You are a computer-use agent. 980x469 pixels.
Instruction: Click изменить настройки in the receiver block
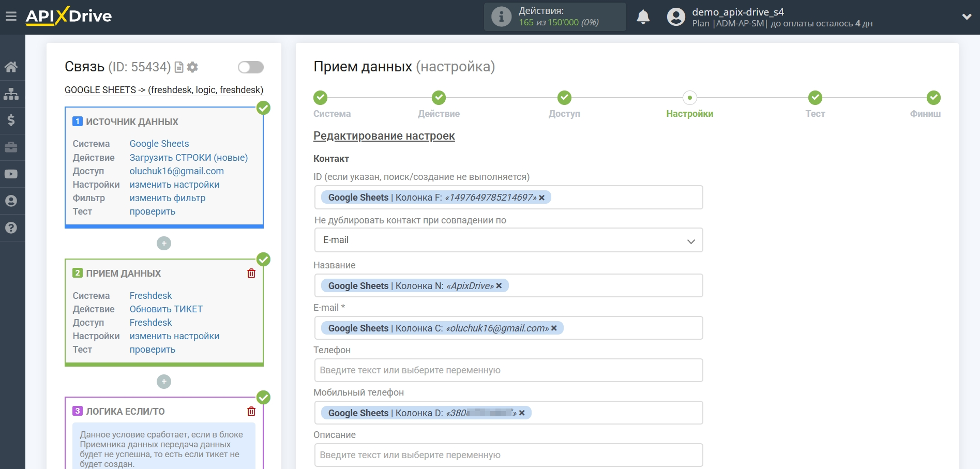174,336
